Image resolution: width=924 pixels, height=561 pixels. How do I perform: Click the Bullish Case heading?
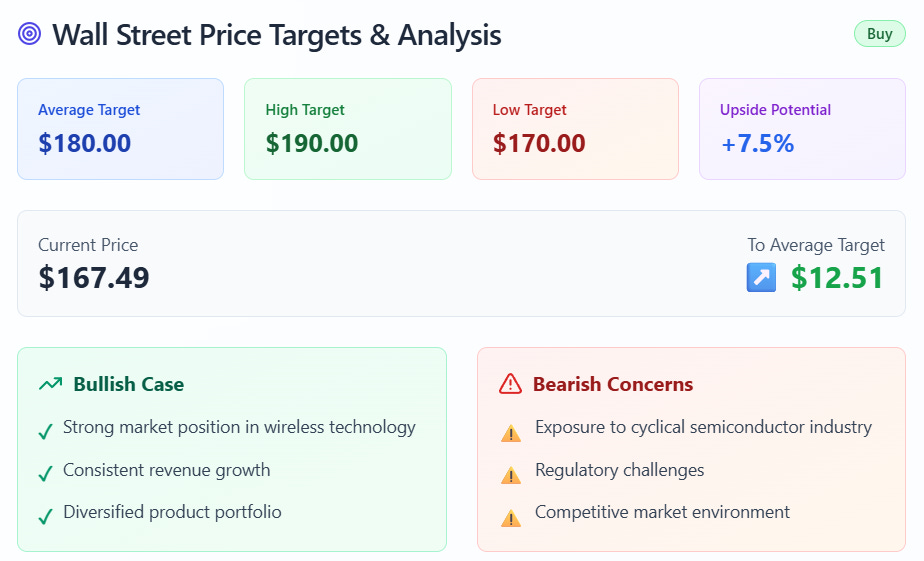point(128,384)
